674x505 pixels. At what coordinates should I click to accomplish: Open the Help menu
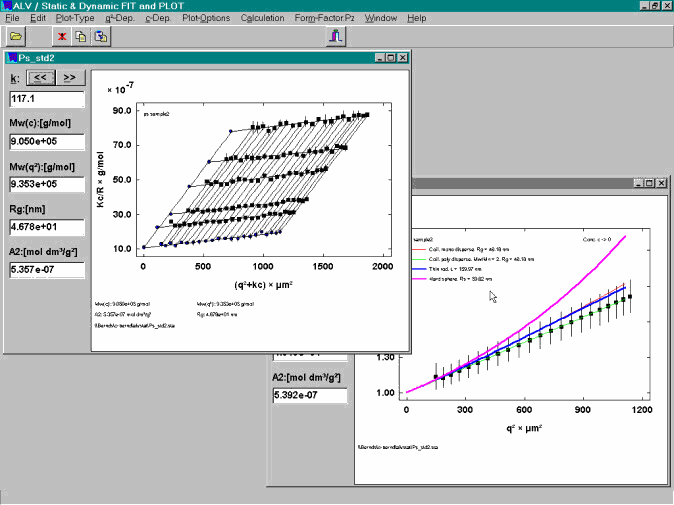tap(417, 18)
